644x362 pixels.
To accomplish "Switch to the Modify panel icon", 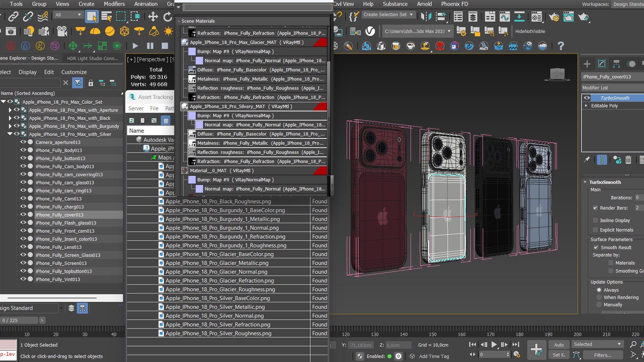I will point(602,64).
